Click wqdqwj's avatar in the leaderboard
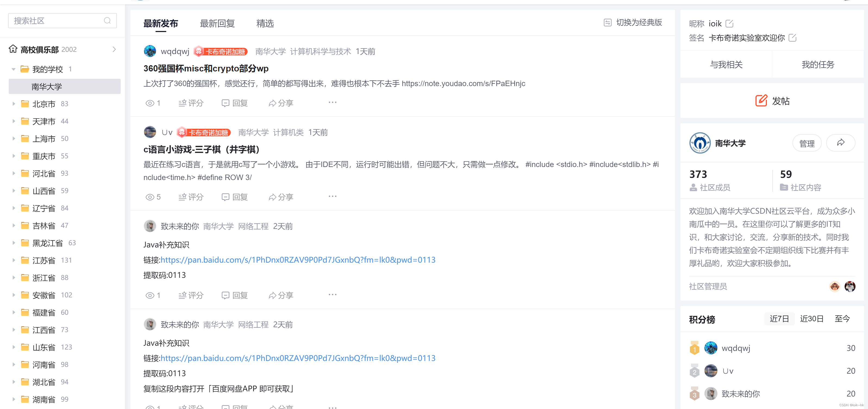Viewport: 868px width, 409px height. 711,348
